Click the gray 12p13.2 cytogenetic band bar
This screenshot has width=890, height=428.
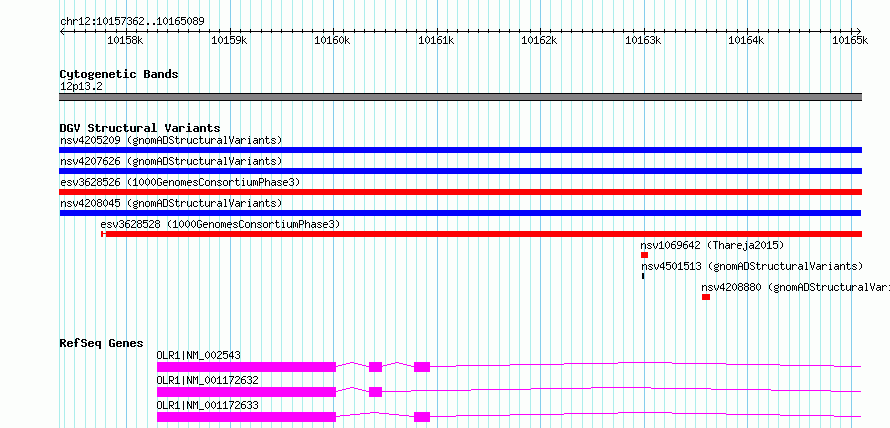tap(460, 97)
